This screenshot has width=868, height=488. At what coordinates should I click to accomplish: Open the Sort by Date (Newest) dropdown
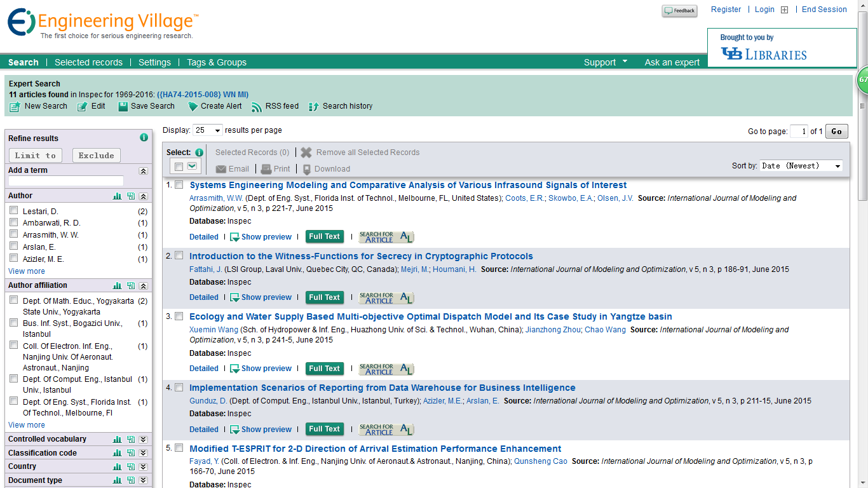(801, 166)
